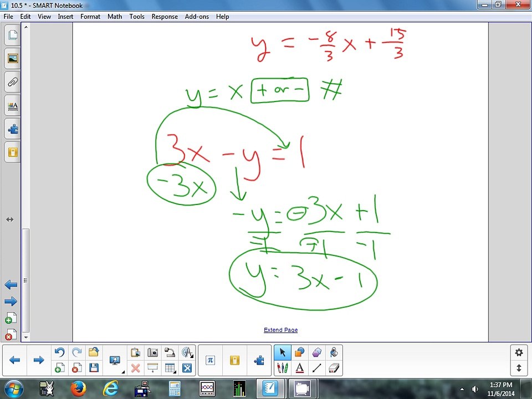The image size is (532, 399).
Task: Open Screen Capture camera tool
Action: point(153,352)
